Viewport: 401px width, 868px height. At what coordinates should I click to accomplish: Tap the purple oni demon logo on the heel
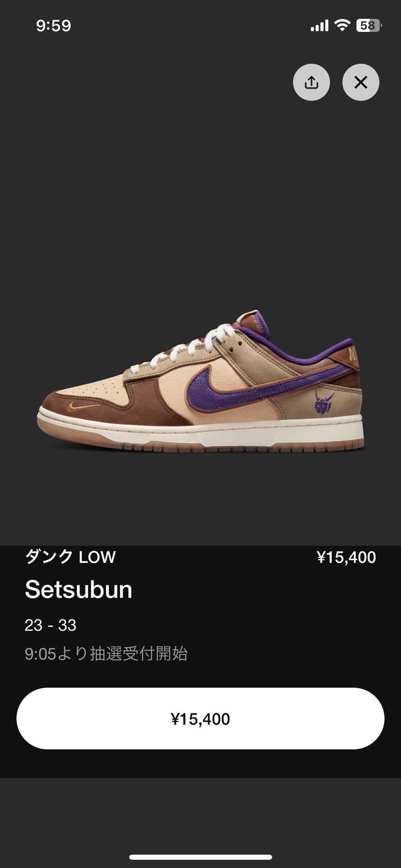click(x=324, y=402)
